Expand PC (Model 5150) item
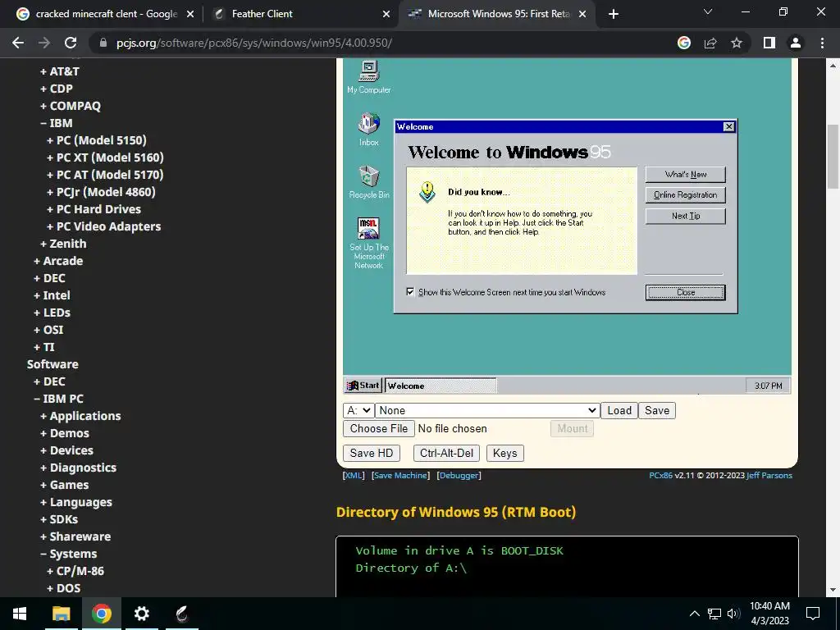Image resolution: width=840 pixels, height=630 pixels. [97, 139]
